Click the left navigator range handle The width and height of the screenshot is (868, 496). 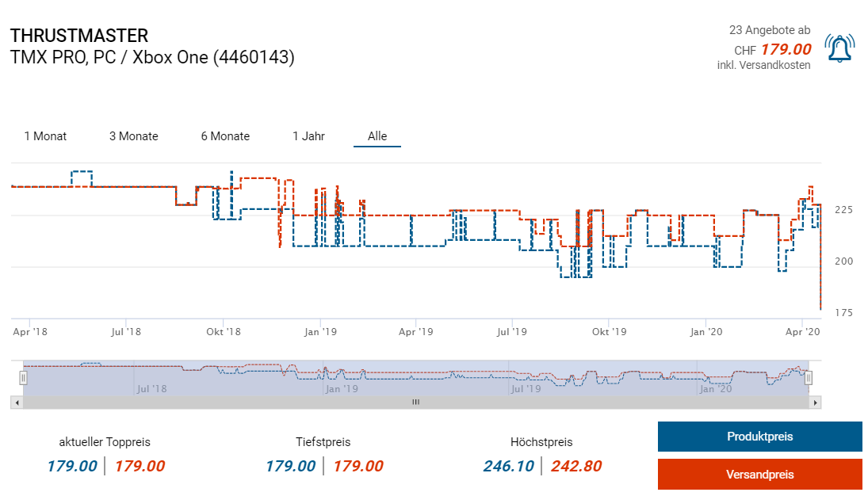click(x=24, y=378)
